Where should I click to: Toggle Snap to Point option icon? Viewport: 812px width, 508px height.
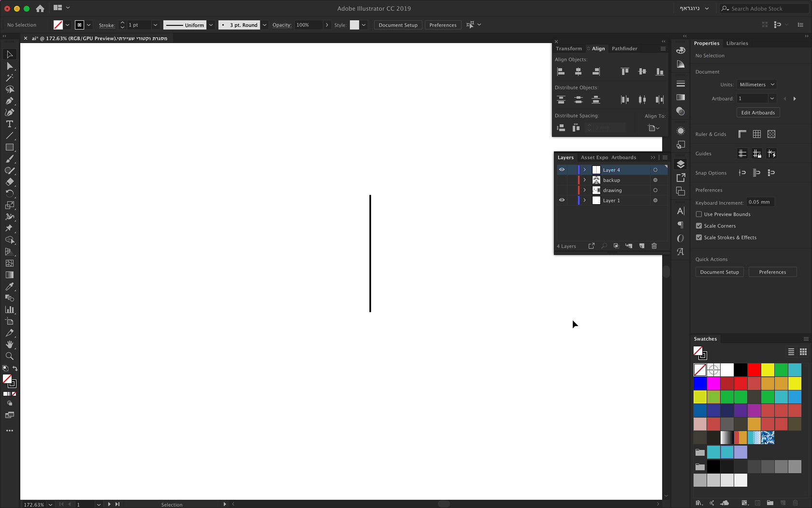(742, 173)
